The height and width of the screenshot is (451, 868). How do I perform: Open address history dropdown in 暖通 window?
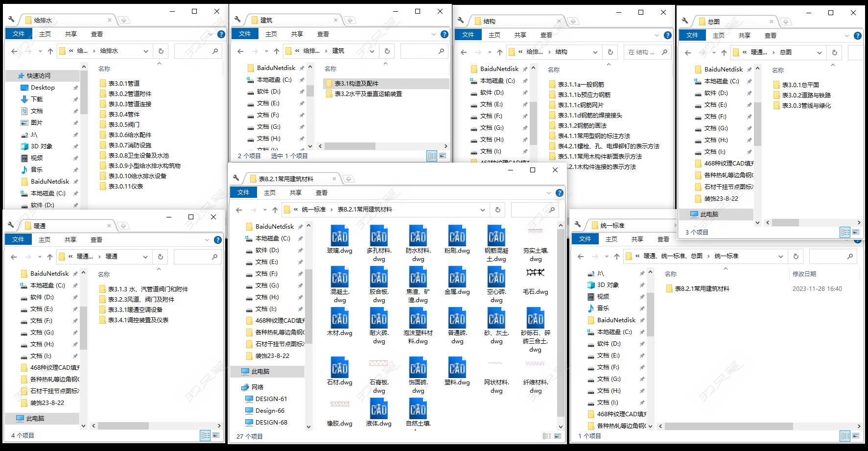[145, 257]
